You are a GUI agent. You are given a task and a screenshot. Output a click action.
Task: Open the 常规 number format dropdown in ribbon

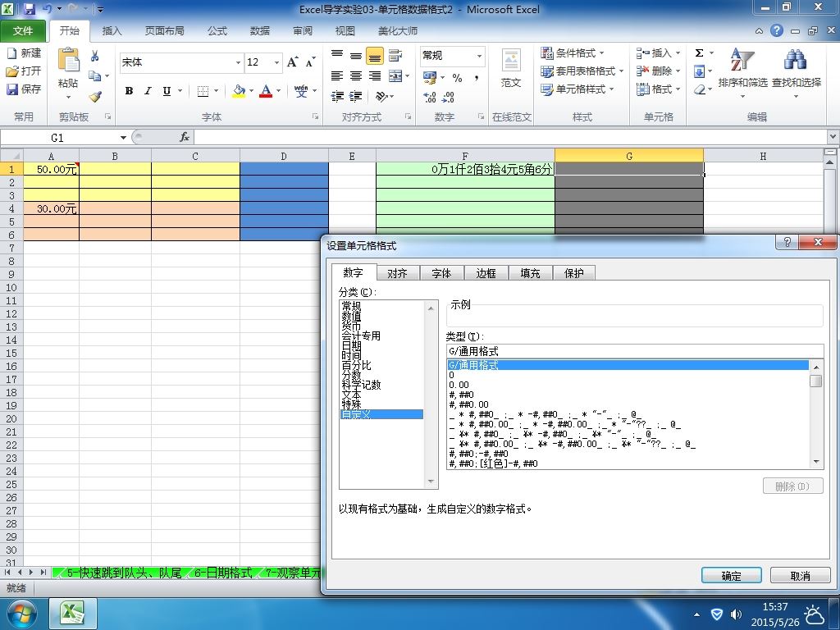click(479, 56)
